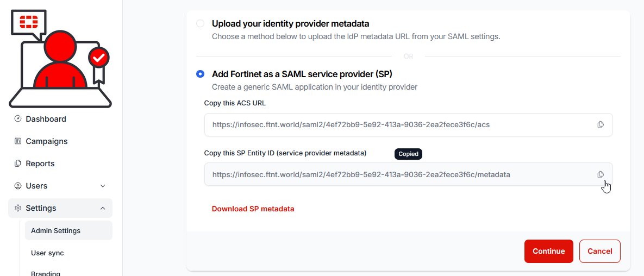Click the Dashboard gauge icon
This screenshot has height=276, width=644.
click(x=17, y=118)
